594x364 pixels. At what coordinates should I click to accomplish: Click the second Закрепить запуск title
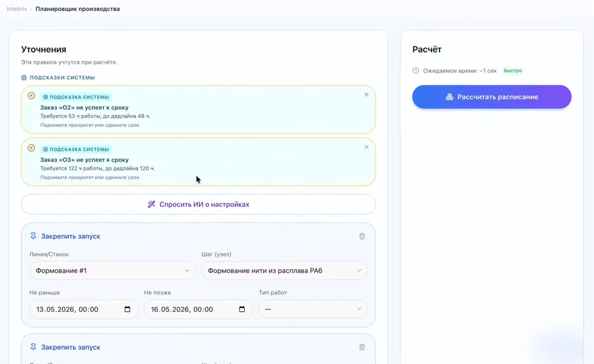point(71,347)
